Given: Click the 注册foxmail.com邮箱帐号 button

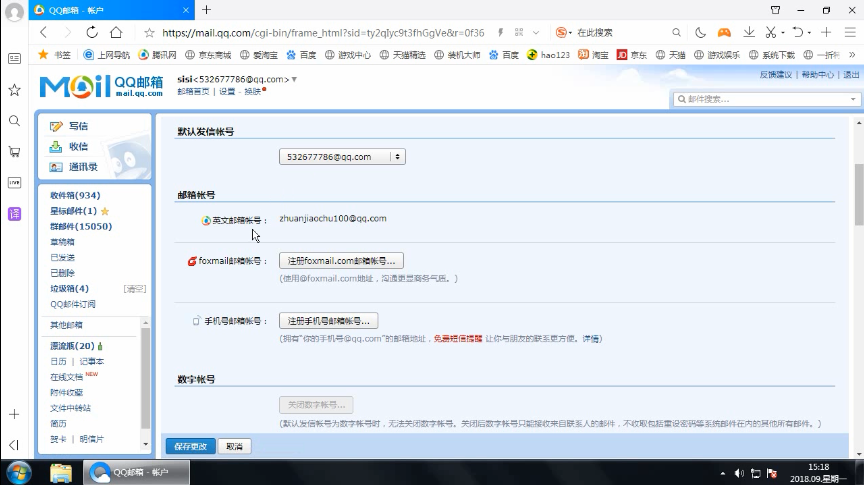Looking at the screenshot, I should [x=341, y=261].
